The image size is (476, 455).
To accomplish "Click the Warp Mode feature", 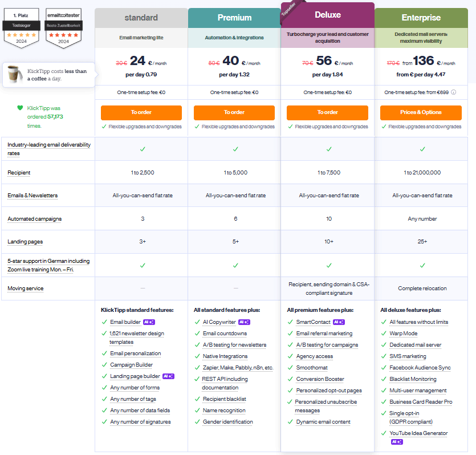I will (404, 334).
